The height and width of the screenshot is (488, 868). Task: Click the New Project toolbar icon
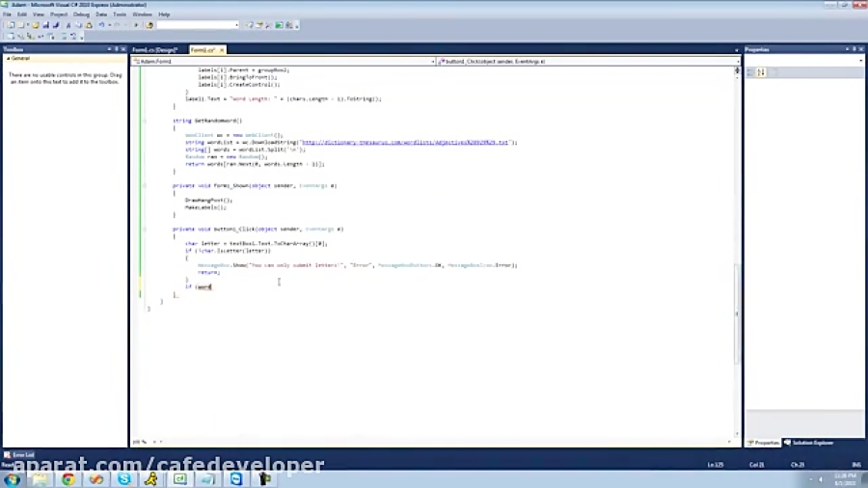pos(11,25)
